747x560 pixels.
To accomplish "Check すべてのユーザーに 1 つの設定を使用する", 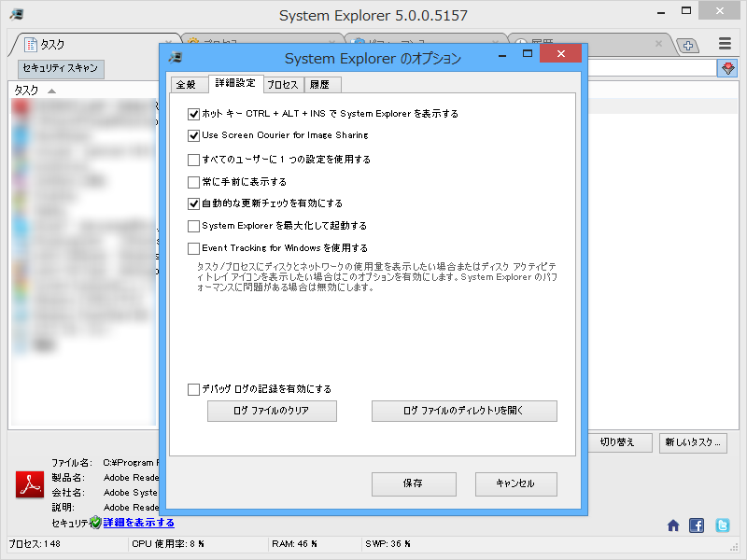I will [x=193, y=159].
